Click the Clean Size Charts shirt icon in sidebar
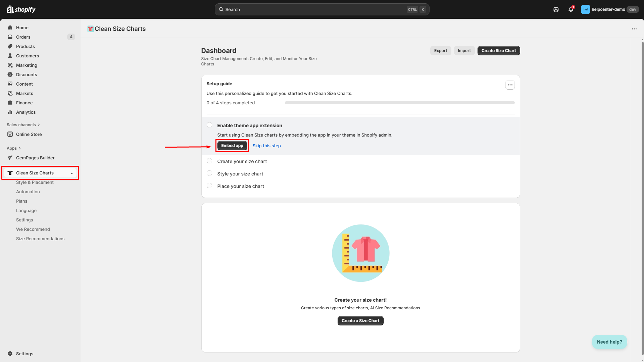The height and width of the screenshot is (362, 644). pos(10,173)
